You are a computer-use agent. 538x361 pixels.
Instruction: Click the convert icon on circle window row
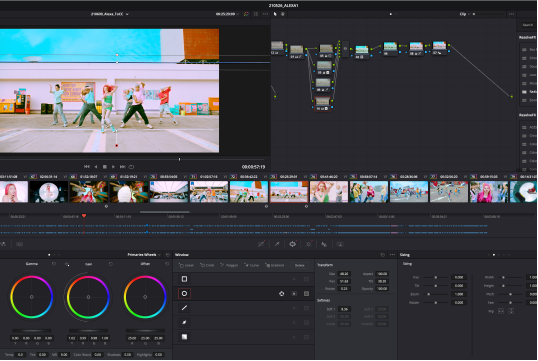tap(281, 294)
